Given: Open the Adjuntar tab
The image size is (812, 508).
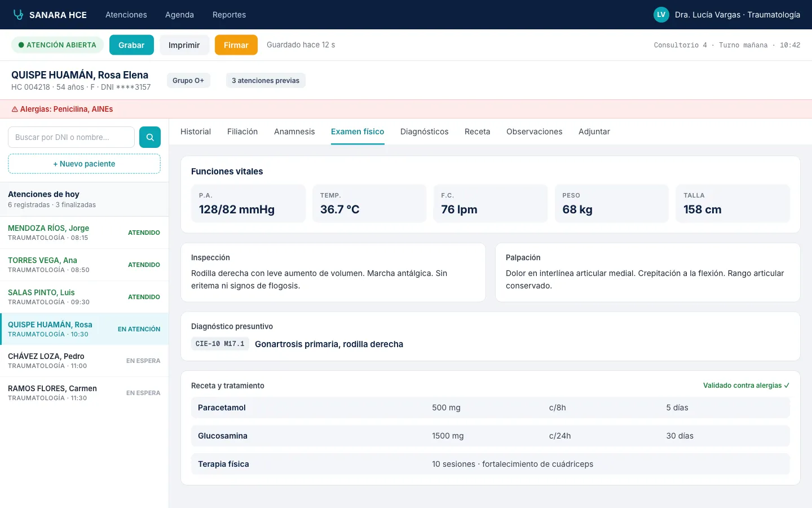Looking at the screenshot, I should tap(594, 132).
